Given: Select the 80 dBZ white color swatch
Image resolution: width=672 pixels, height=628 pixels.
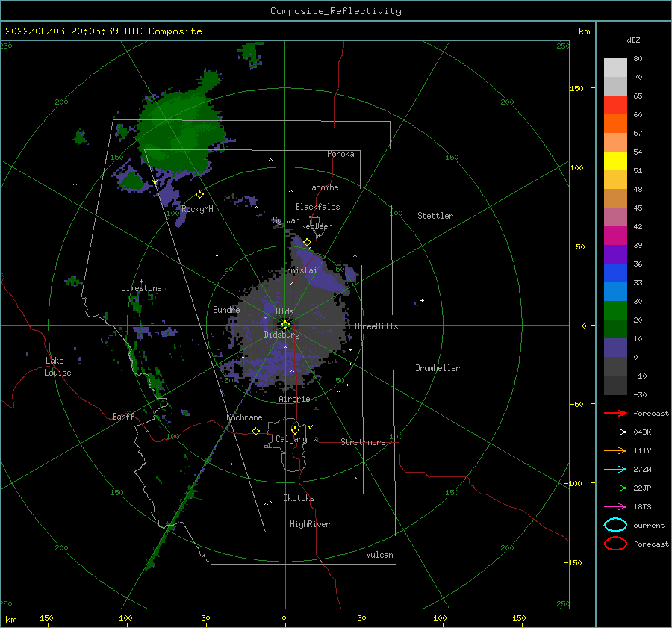Looking at the screenshot, I should point(615,67).
